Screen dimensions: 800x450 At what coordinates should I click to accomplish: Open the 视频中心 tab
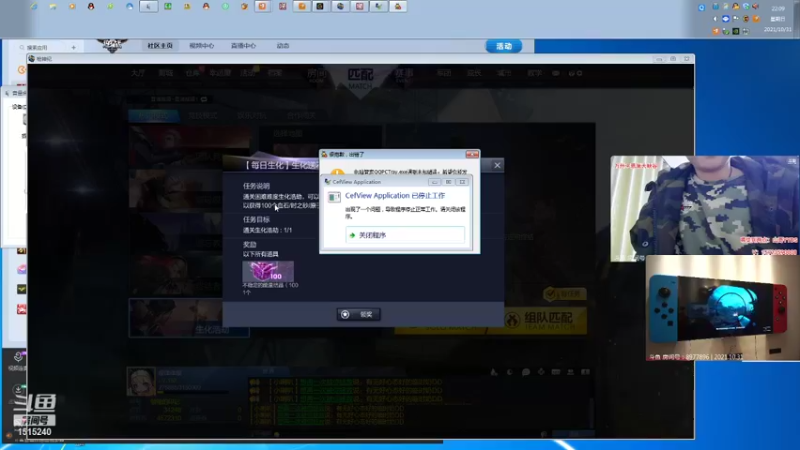click(202, 45)
